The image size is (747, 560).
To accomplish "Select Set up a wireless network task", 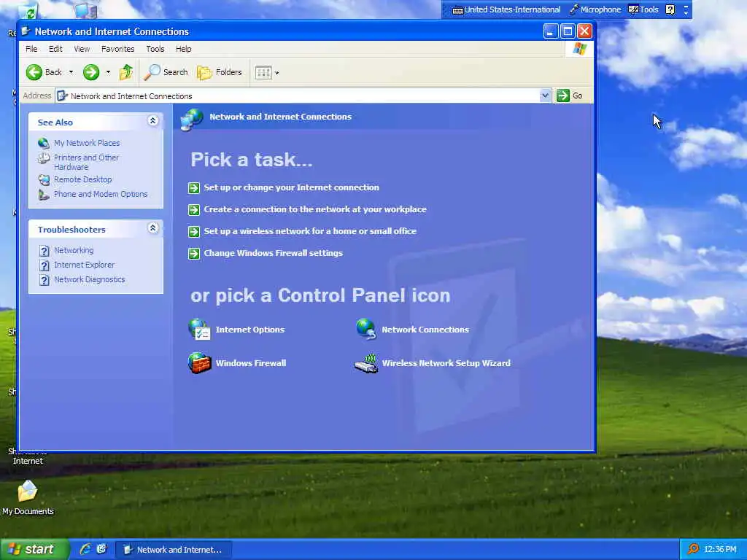I will point(310,231).
